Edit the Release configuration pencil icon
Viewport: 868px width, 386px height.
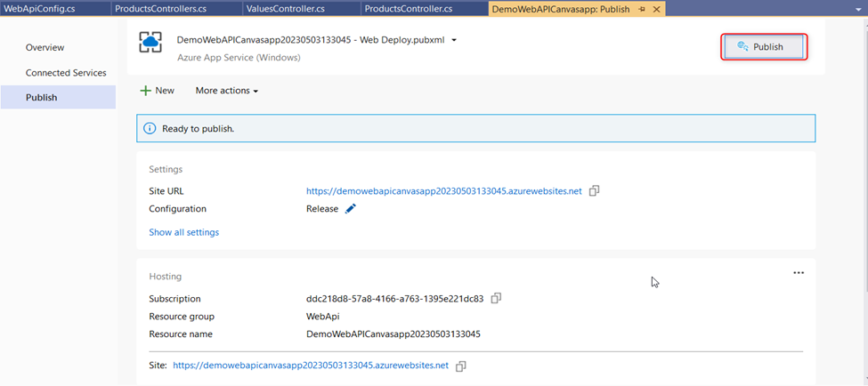tap(351, 208)
